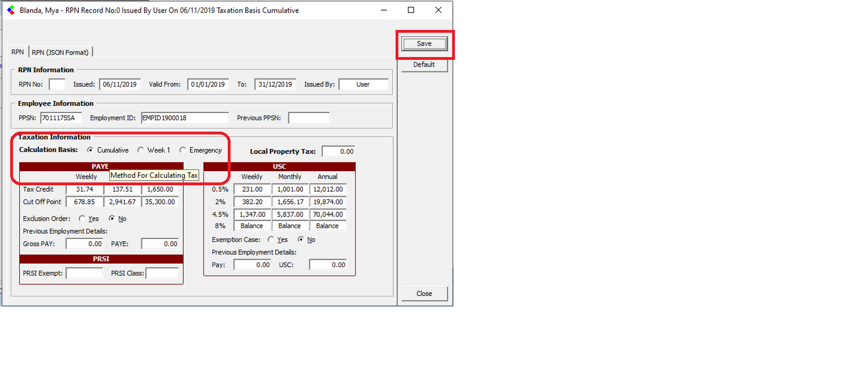
Task: Edit the Local Property Tax field
Action: coord(338,151)
